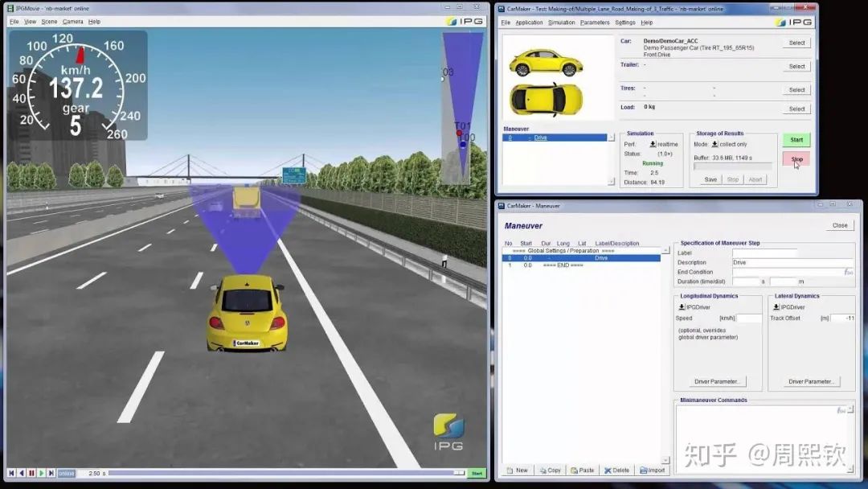Viewport: 868px width, 489px height.
Task: Toggle the online mode button in IPGMovie
Action: point(67,473)
